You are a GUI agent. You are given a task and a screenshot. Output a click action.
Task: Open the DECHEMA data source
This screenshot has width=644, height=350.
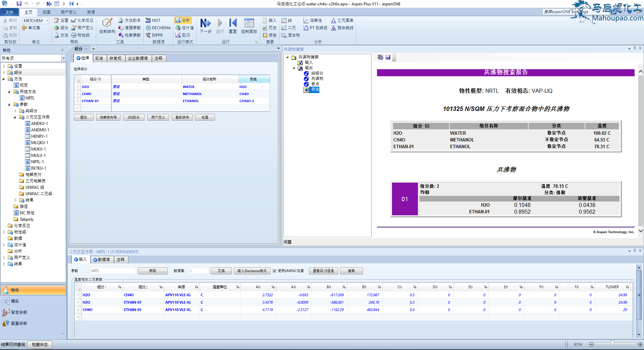click(x=158, y=28)
